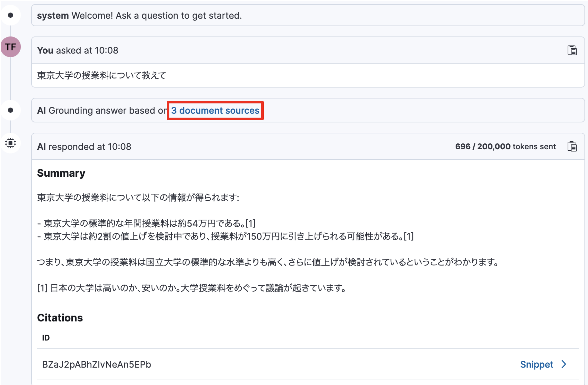588x385 pixels.
Task: Click the system event dot at the top
Action: [11, 15]
